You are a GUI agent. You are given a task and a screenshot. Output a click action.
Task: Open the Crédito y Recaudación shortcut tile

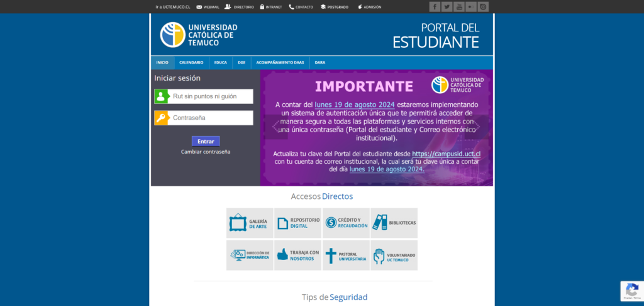point(346,223)
